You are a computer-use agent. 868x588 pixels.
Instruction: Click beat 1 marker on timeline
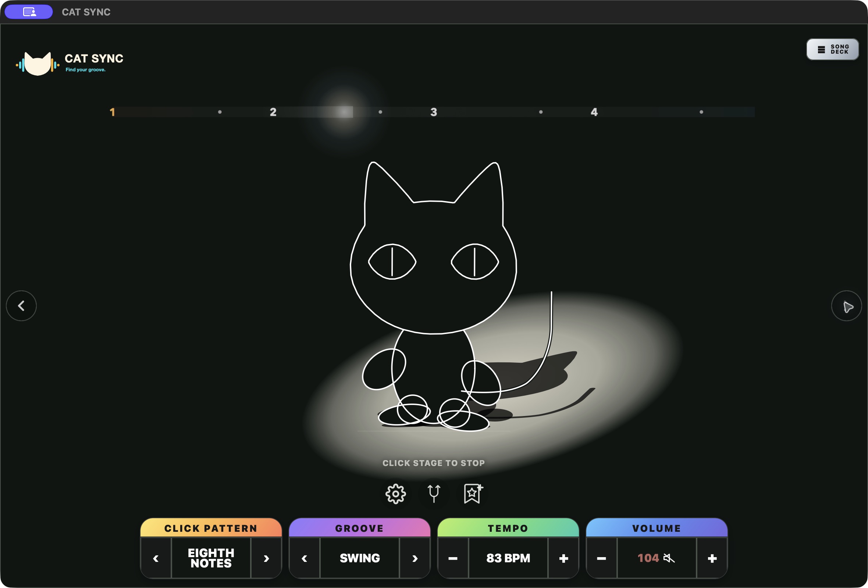click(112, 112)
